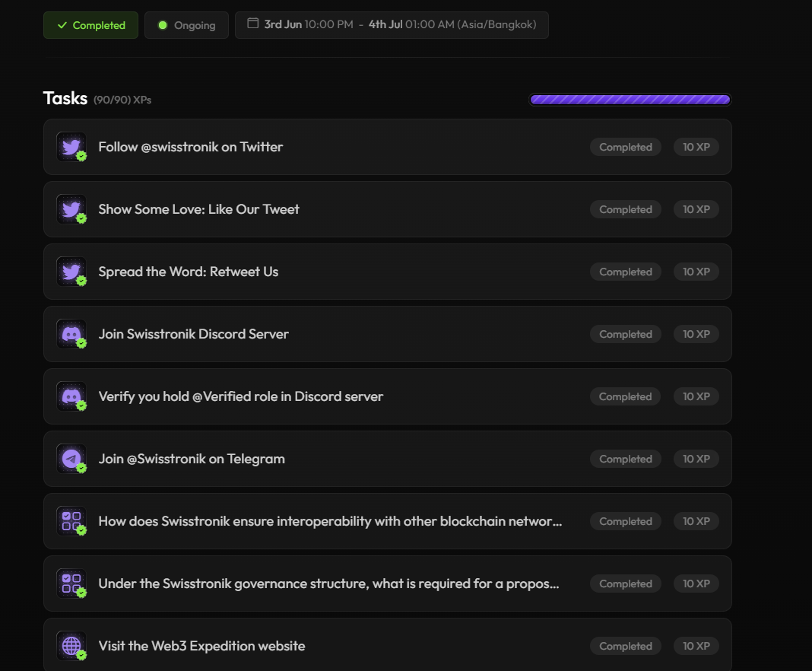Click Discord icon on Verified role task
The width and height of the screenshot is (812, 671).
pos(71,396)
